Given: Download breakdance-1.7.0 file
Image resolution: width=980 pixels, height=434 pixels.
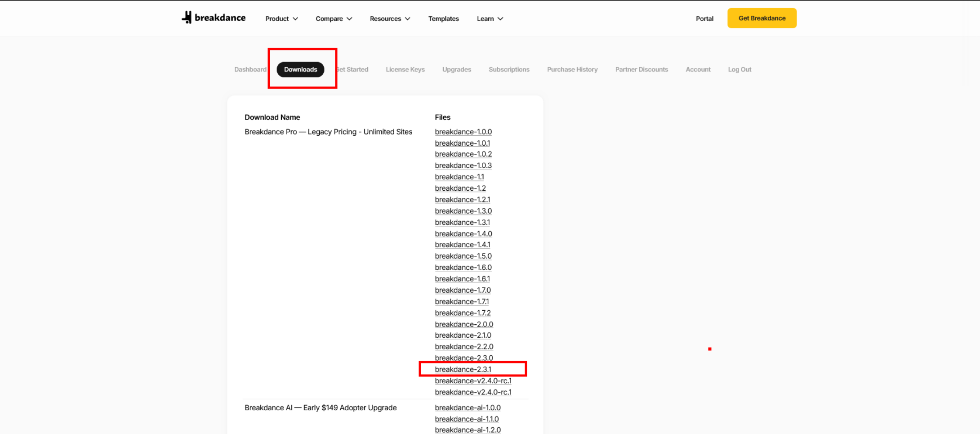Looking at the screenshot, I should [463, 290].
